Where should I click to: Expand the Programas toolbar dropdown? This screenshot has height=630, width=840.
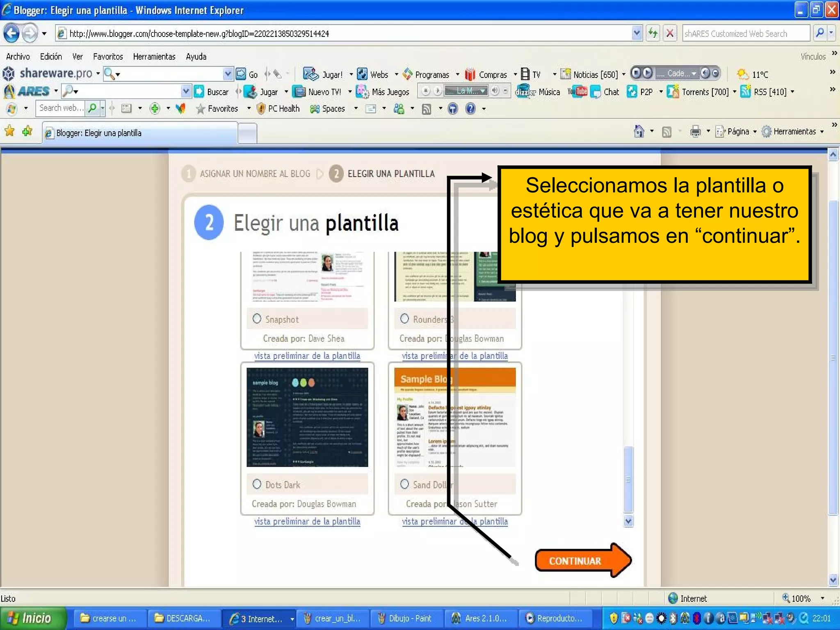click(x=458, y=74)
